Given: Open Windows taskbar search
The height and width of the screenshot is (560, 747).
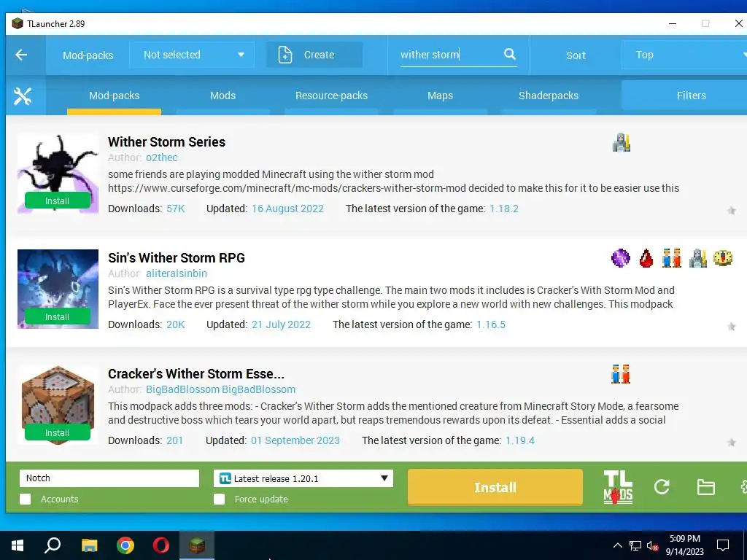Looking at the screenshot, I should click(53, 545).
